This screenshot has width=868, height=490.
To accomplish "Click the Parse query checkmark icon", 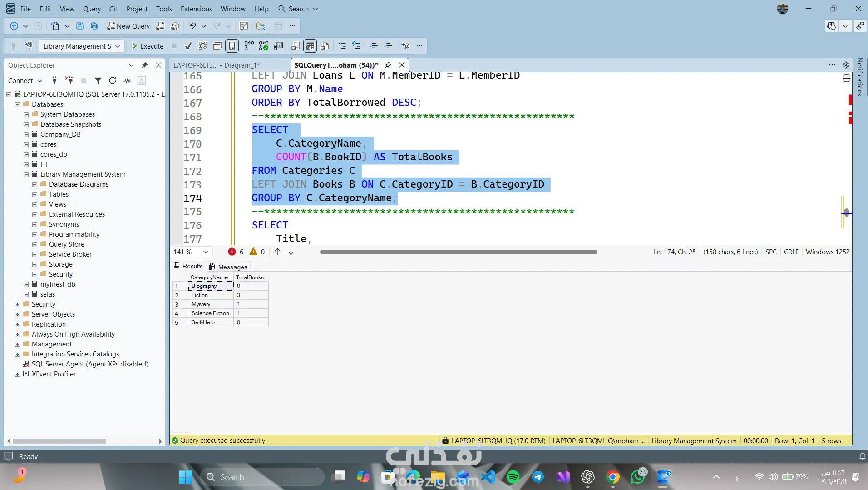I will (188, 46).
